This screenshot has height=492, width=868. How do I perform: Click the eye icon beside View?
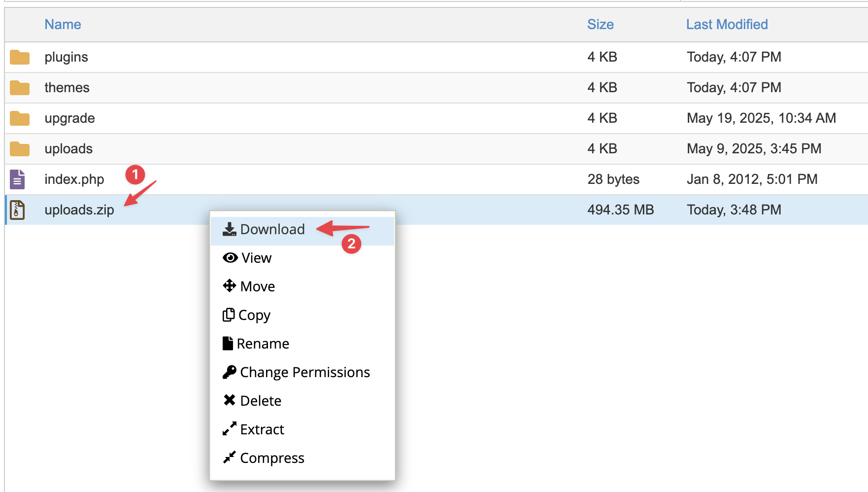[x=230, y=258]
